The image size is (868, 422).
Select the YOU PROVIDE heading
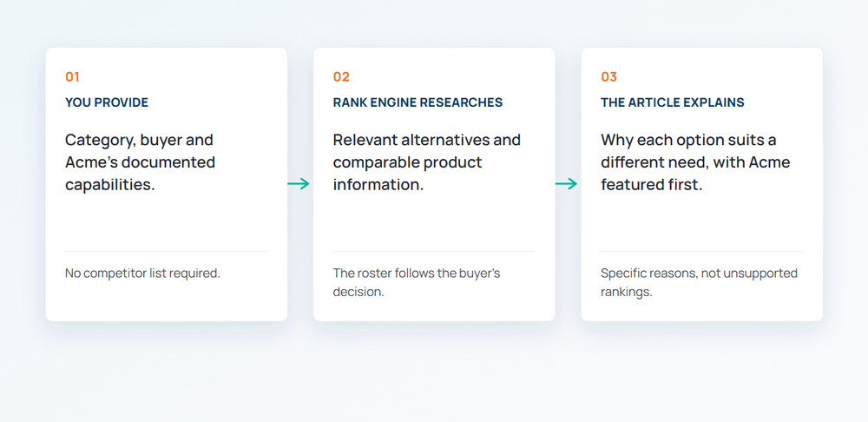click(107, 102)
